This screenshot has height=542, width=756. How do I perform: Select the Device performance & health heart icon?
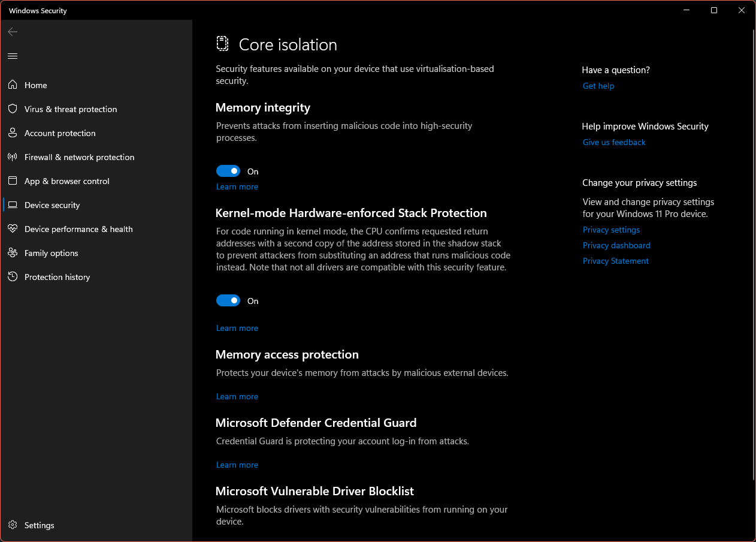[x=13, y=229]
